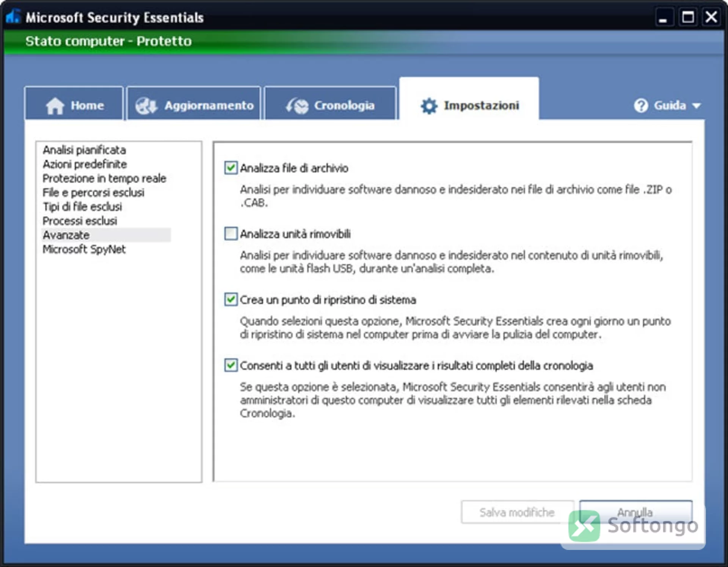Click the Cronologia history icon
This screenshot has height=567, width=728.
coord(297,106)
